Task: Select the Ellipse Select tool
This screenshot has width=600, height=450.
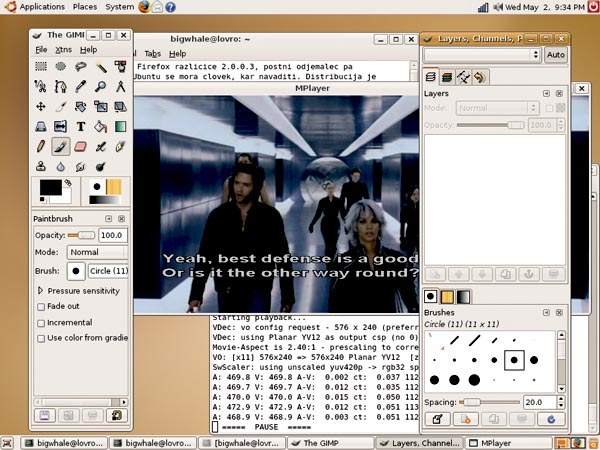Action: pos(61,67)
